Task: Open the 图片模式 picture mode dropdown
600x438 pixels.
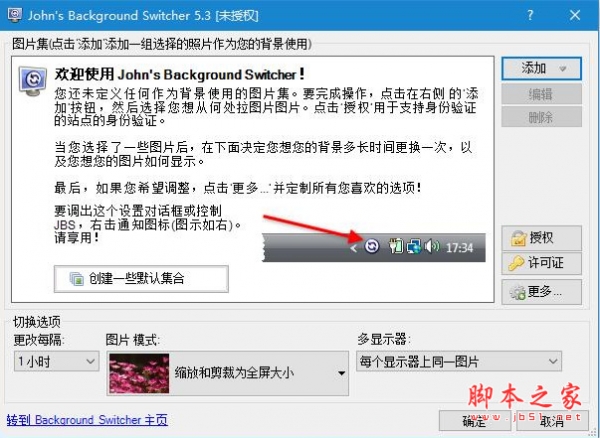Action: (x=228, y=373)
